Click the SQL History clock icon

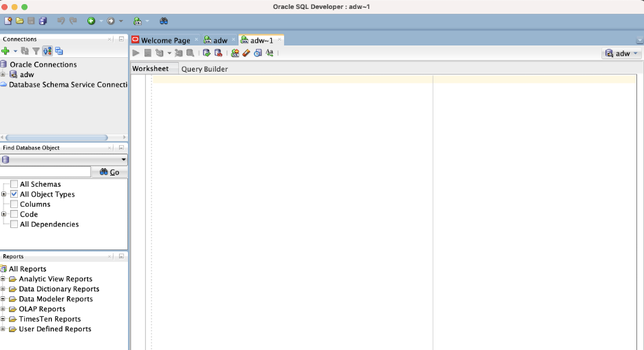[x=258, y=52]
